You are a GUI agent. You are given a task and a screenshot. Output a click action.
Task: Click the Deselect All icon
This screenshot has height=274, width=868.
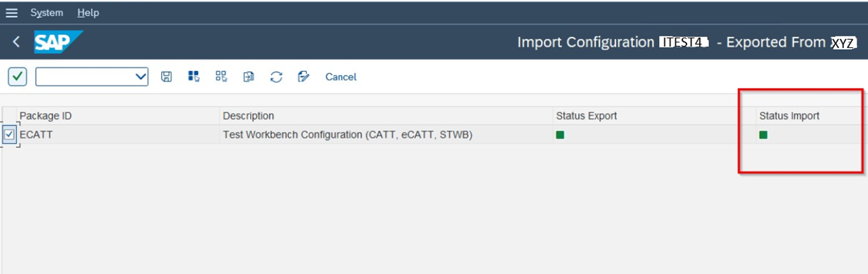(x=221, y=76)
